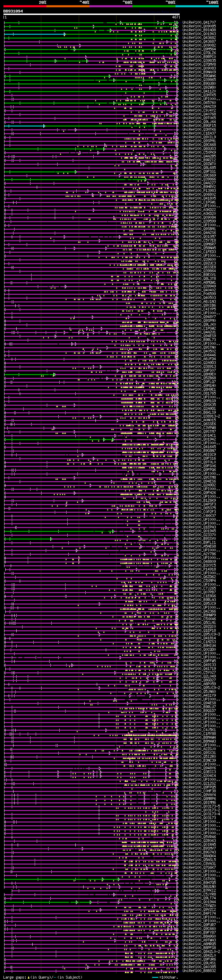Select hit UniRef100_Q39865

pos(199,80)
